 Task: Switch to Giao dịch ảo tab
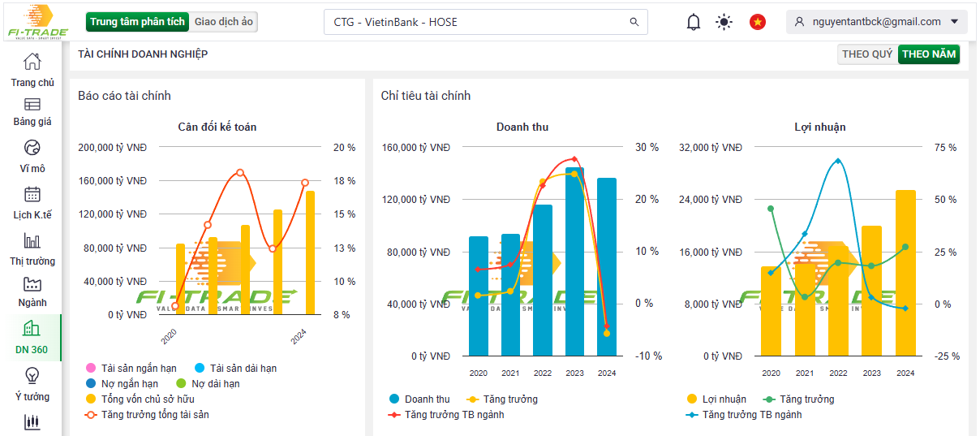point(224,22)
